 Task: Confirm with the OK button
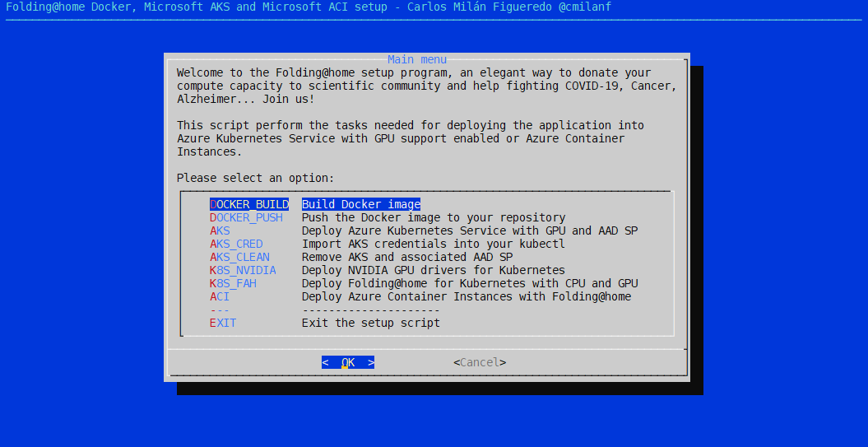tap(348, 362)
